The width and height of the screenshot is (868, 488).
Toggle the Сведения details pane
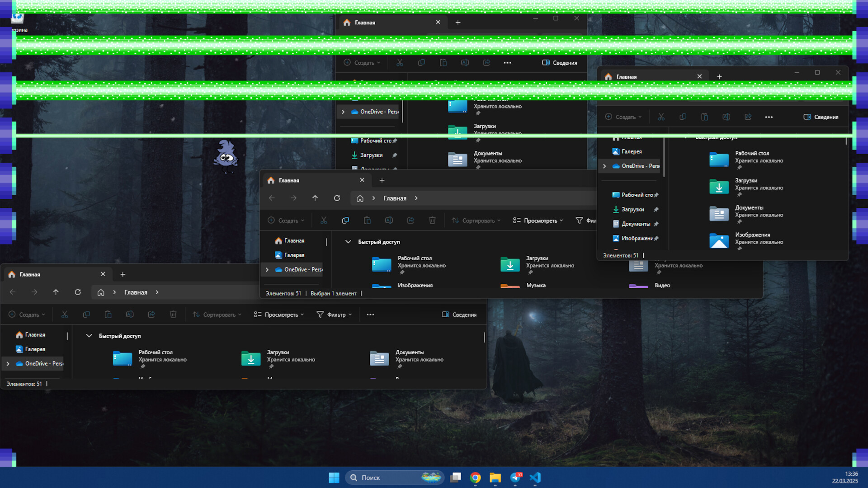point(459,314)
